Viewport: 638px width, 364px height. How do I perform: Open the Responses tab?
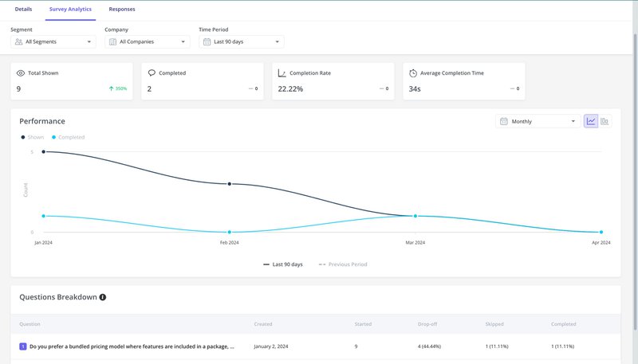point(122,10)
